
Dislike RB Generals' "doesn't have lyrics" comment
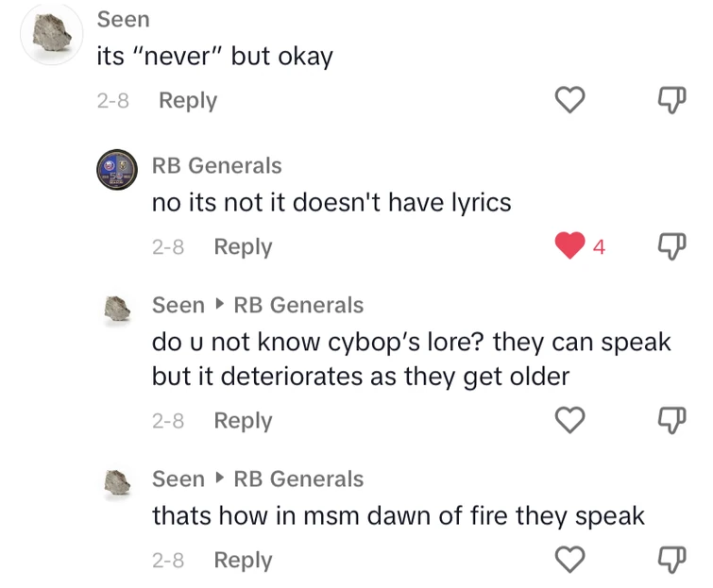[x=670, y=246]
